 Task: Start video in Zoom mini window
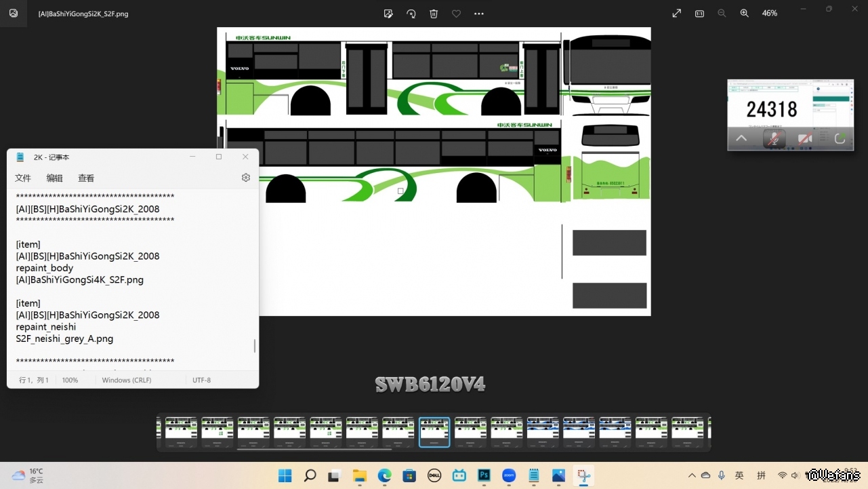click(x=805, y=138)
